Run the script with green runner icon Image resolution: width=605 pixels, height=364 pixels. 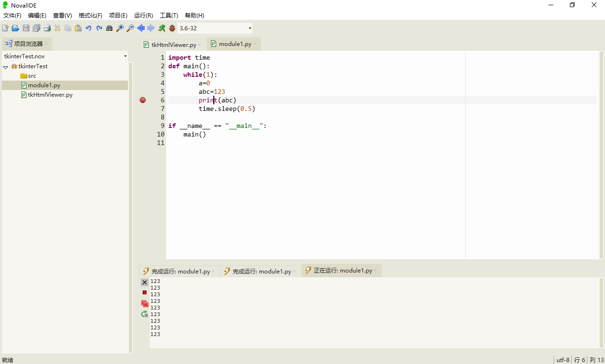pos(162,28)
